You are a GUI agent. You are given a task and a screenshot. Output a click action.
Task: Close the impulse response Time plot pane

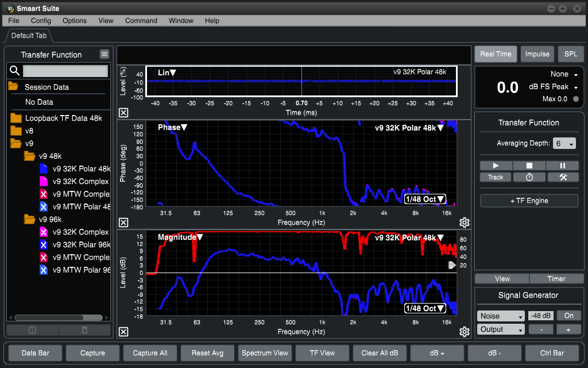123,112
